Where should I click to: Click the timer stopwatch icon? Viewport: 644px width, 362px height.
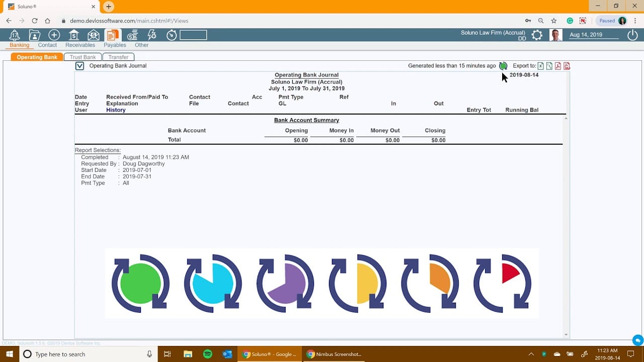[172, 35]
